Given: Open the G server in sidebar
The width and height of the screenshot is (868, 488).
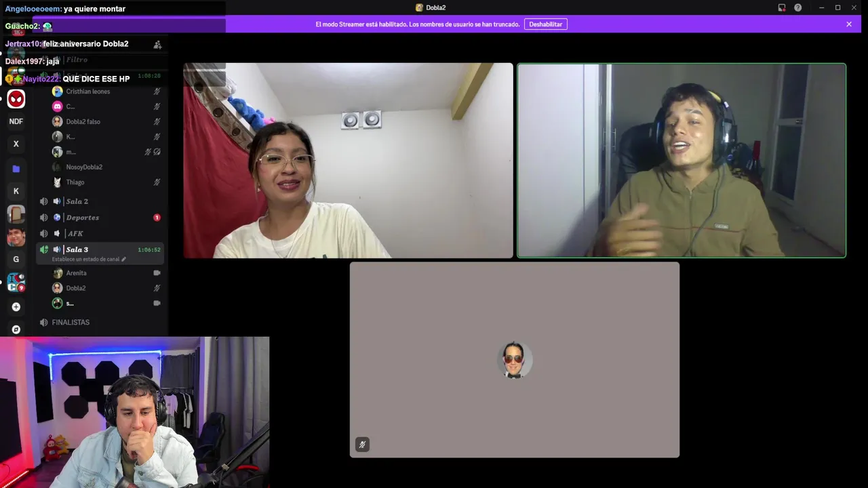Looking at the screenshot, I should (x=16, y=259).
